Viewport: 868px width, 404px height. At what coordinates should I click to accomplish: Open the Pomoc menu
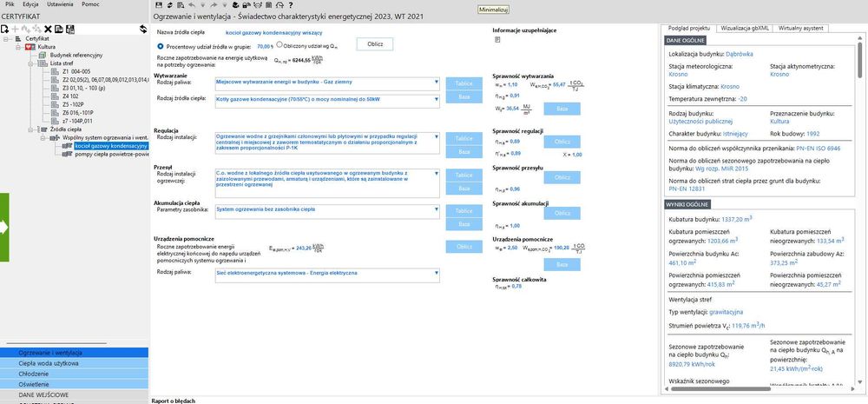click(x=90, y=3)
